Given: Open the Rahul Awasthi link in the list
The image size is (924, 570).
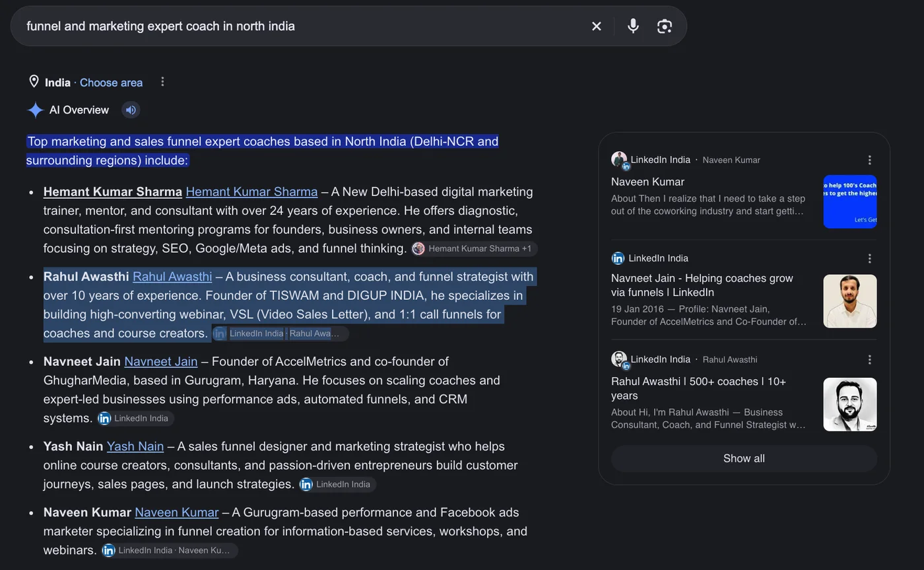Looking at the screenshot, I should click(x=172, y=277).
